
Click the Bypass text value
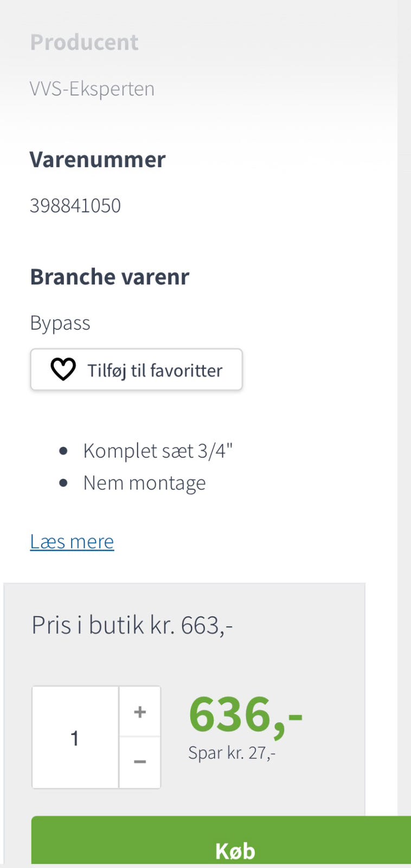60,323
